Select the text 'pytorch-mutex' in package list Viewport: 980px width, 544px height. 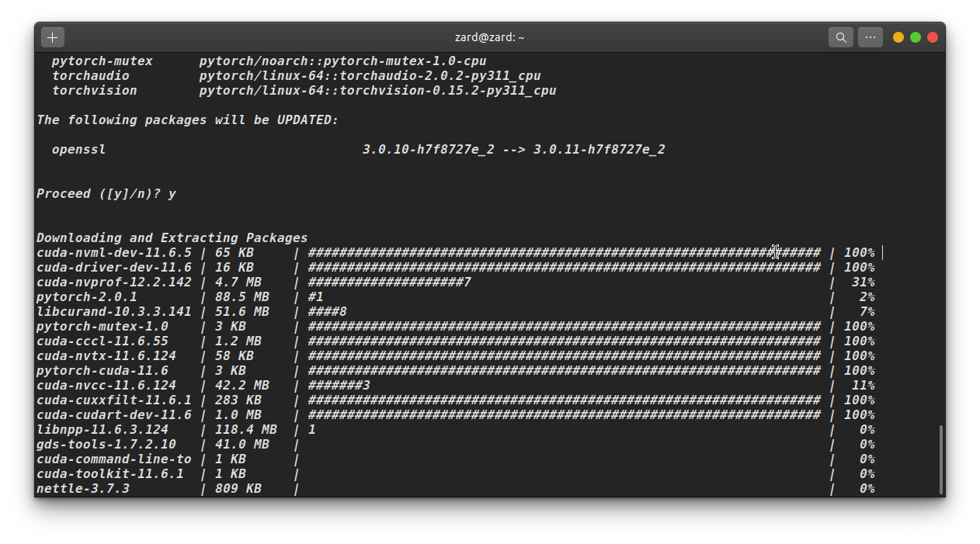tap(103, 61)
